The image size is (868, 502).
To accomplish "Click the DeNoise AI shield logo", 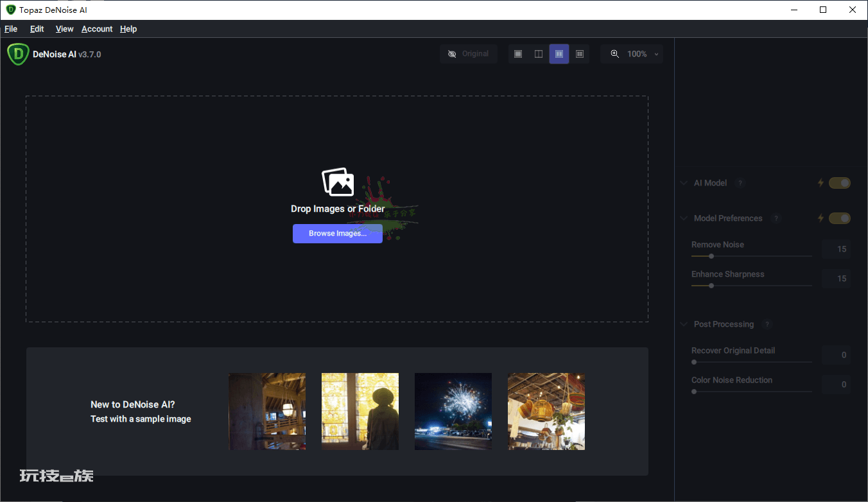I will click(x=18, y=54).
